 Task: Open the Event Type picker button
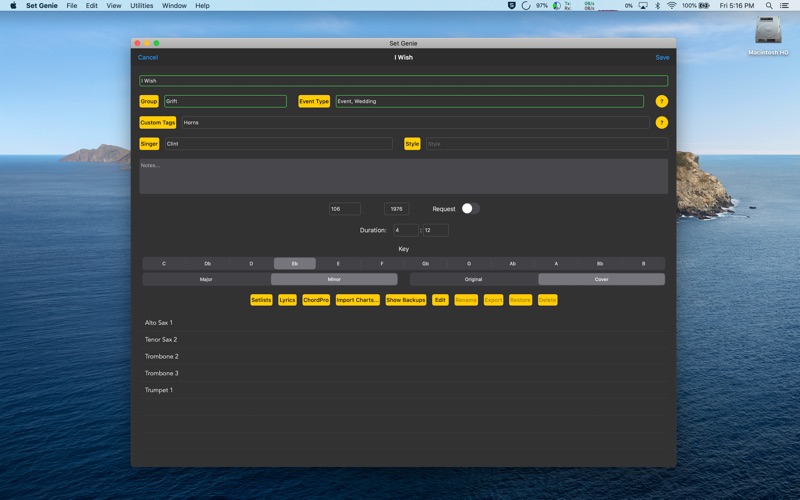point(314,102)
